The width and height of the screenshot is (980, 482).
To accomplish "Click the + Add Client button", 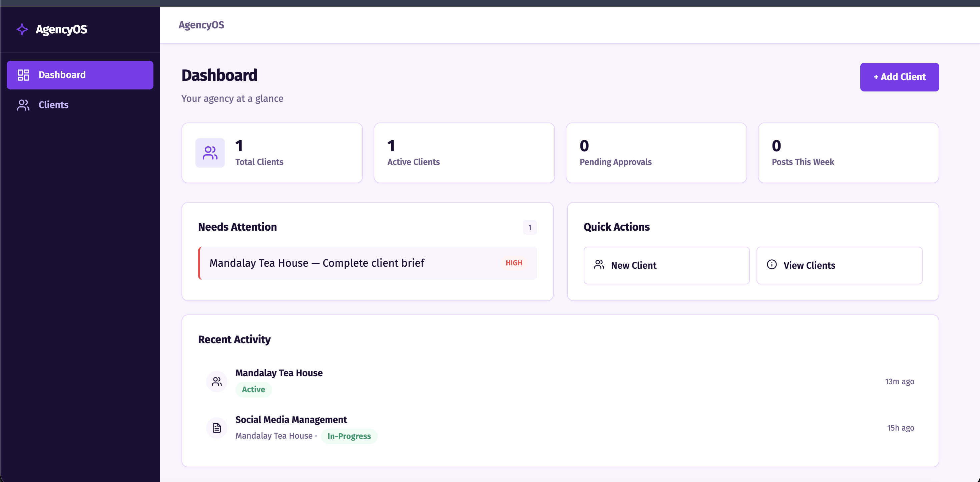I will point(899,77).
